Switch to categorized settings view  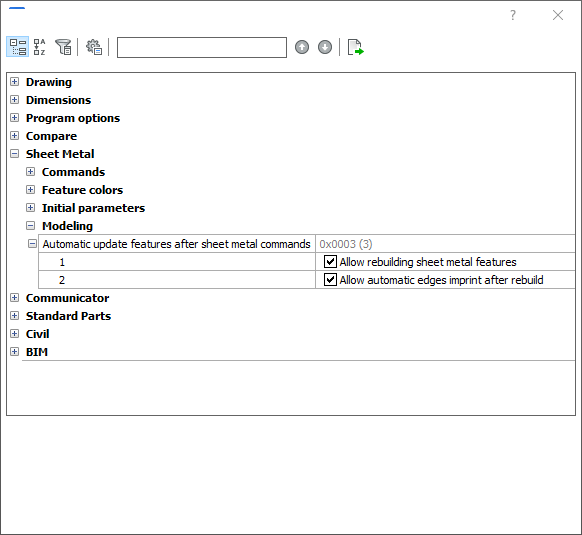coord(17,47)
